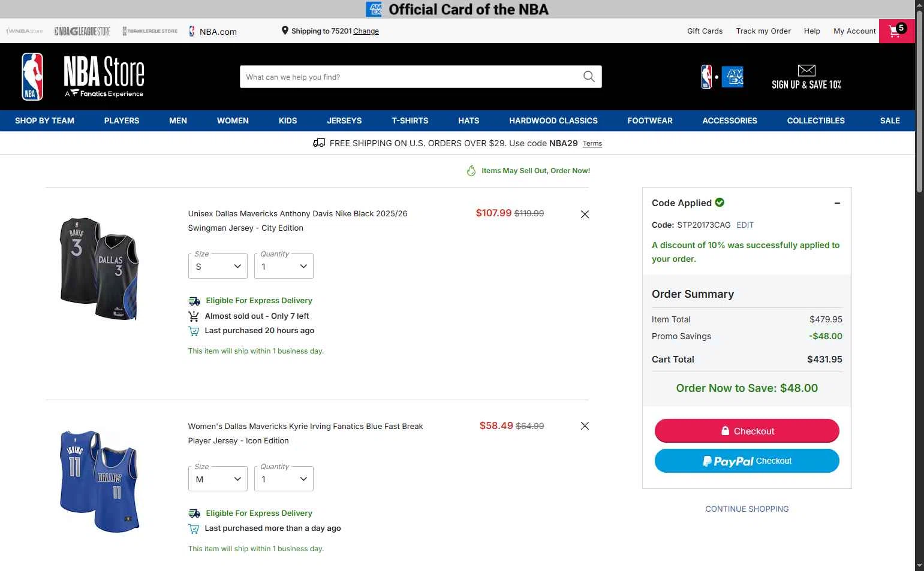Viewport: 924px width, 571px height.
Task: Open My Account link
Action: [x=854, y=31]
